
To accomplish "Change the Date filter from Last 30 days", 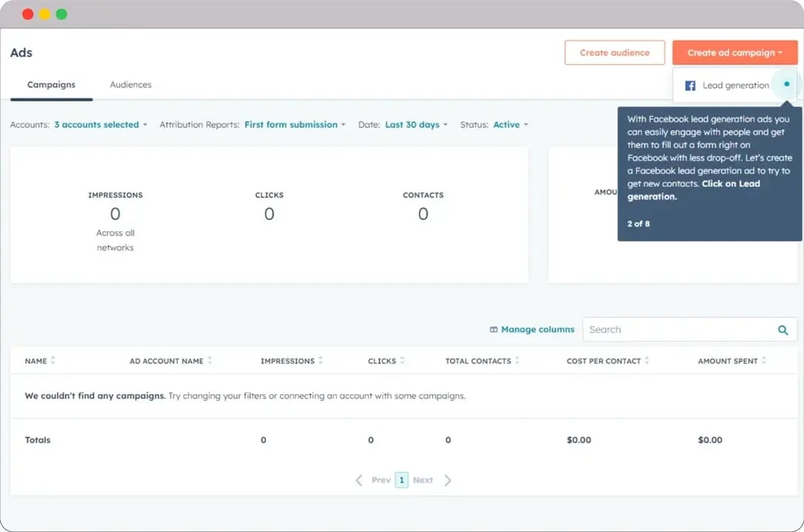I will coord(415,124).
